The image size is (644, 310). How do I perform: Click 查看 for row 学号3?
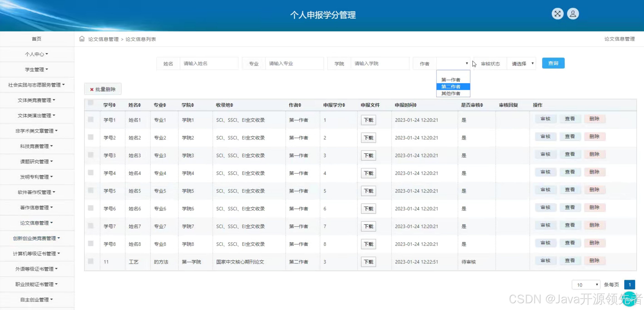570,154
